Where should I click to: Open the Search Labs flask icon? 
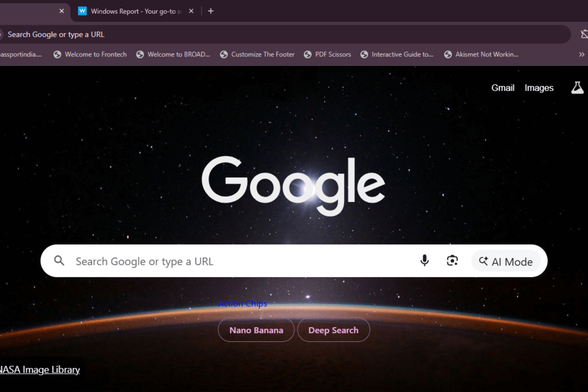click(577, 88)
